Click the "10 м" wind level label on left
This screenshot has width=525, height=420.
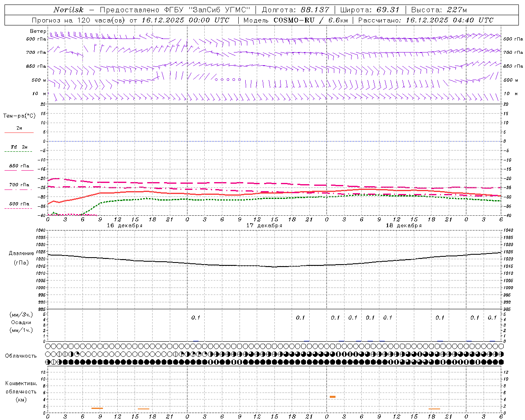(x=39, y=94)
